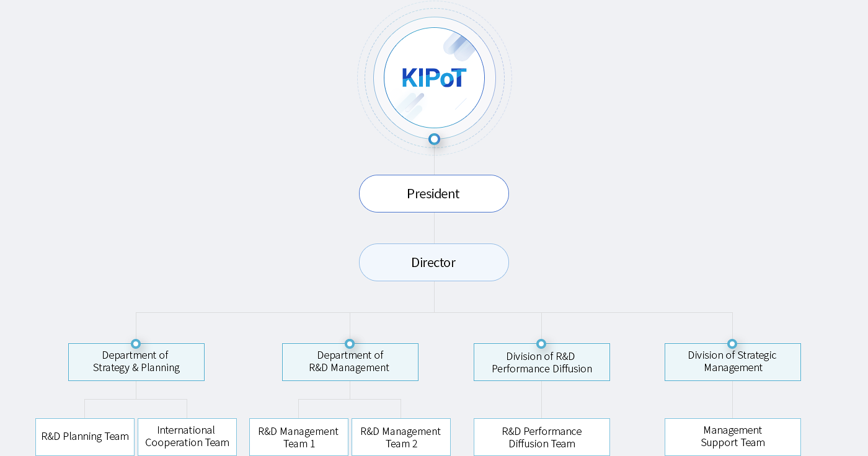The height and width of the screenshot is (456, 868).
Task: Select Management Support Team box
Action: coord(733,437)
